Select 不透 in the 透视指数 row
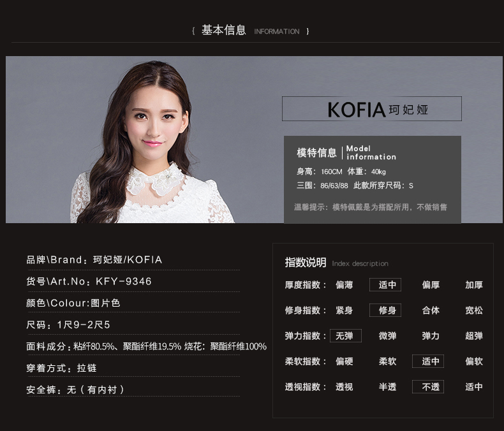The image size is (504, 431). tap(428, 386)
